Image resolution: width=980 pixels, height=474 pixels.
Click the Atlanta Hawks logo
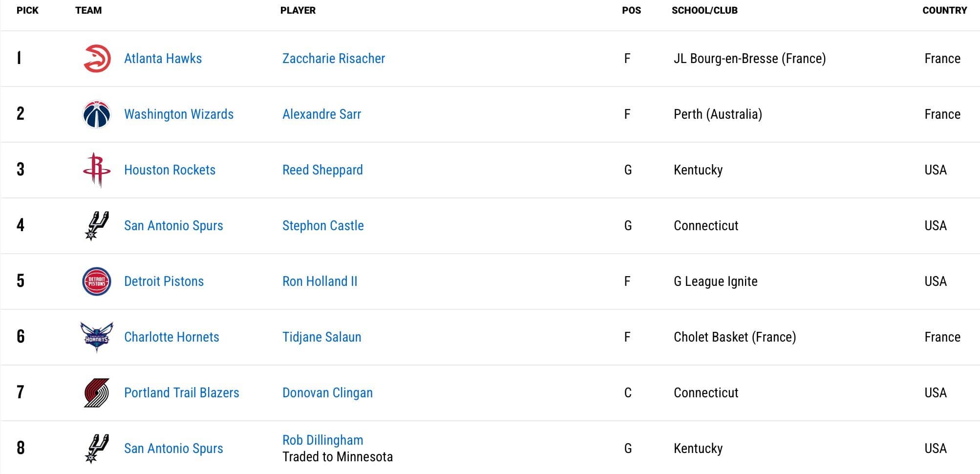click(97, 59)
